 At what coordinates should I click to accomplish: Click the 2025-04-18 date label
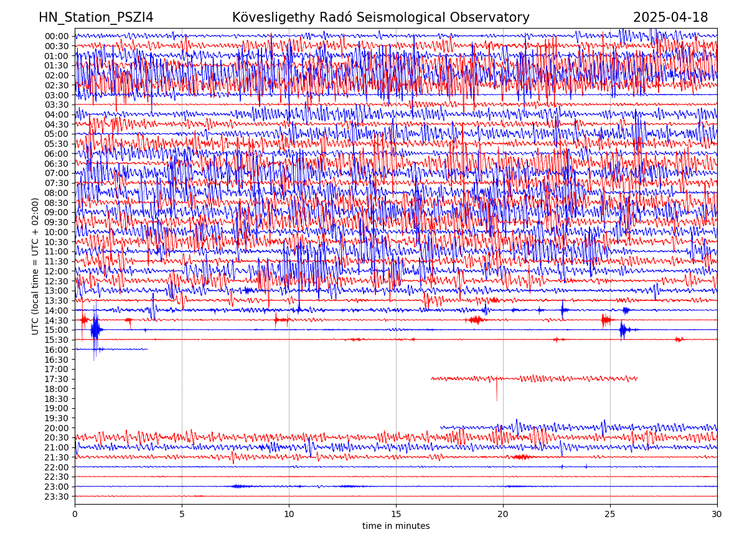point(670,18)
